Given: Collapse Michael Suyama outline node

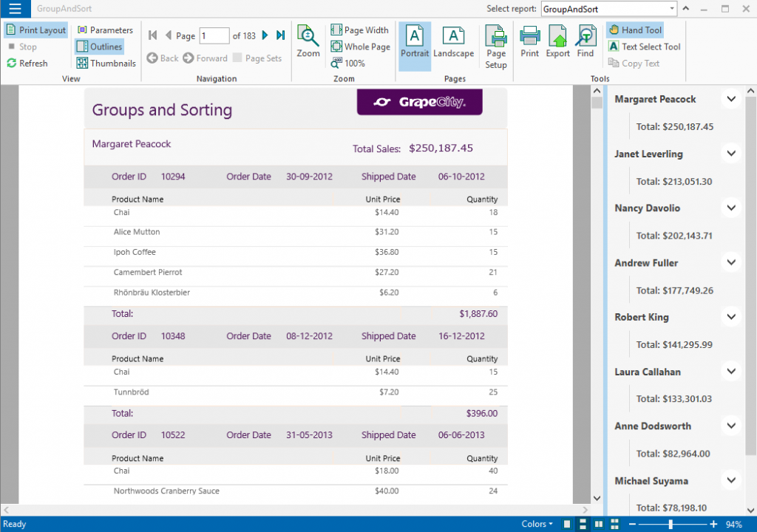Looking at the screenshot, I should pyautogui.click(x=731, y=480).
